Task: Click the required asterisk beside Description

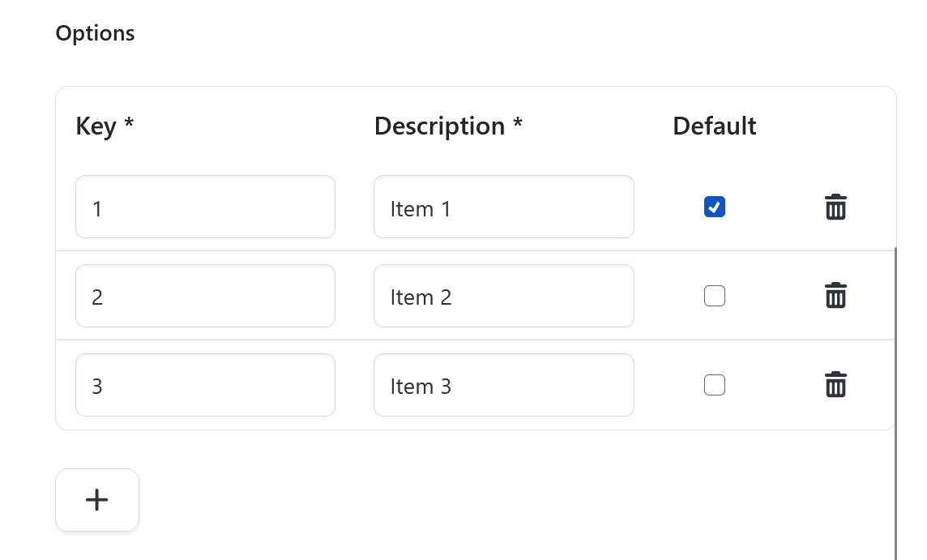Action: coord(518,126)
